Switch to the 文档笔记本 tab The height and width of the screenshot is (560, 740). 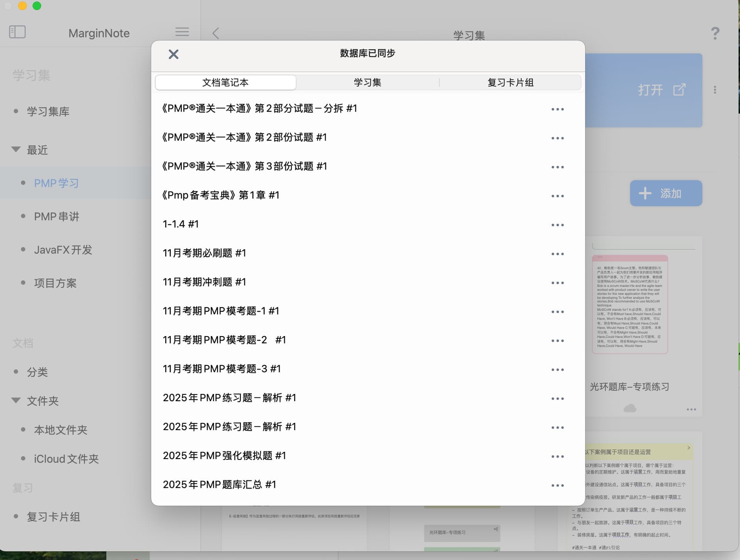tap(225, 82)
